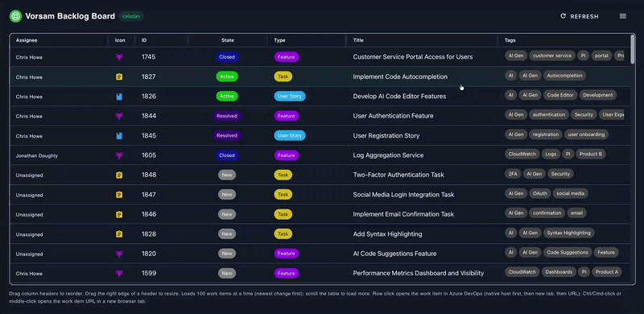Viewport: 644px width, 314px height.
Task: Click the 'customer service' tag chip
Action: click(552, 56)
